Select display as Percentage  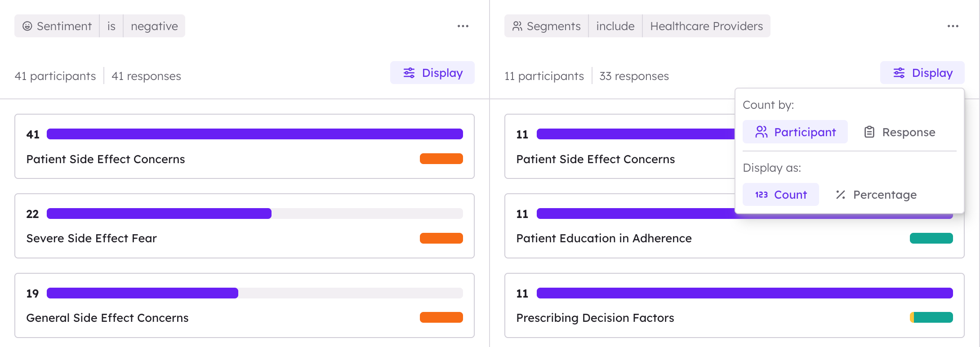(876, 195)
